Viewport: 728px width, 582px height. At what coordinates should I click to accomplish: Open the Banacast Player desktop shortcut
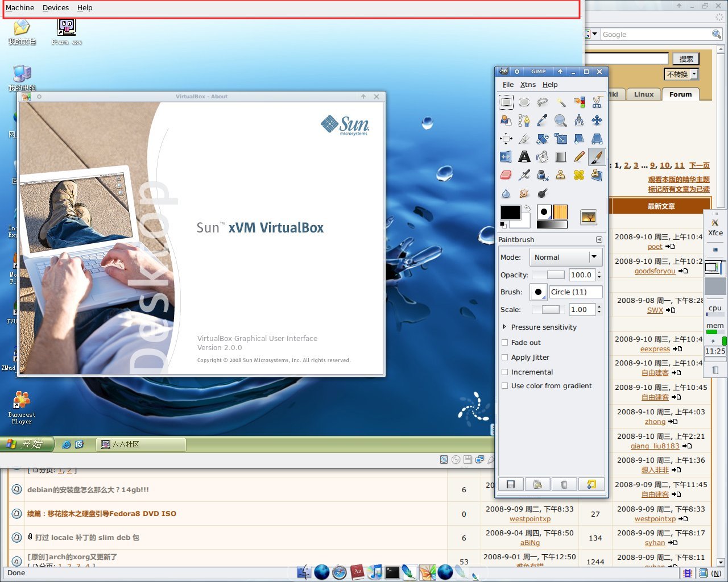pos(22,408)
